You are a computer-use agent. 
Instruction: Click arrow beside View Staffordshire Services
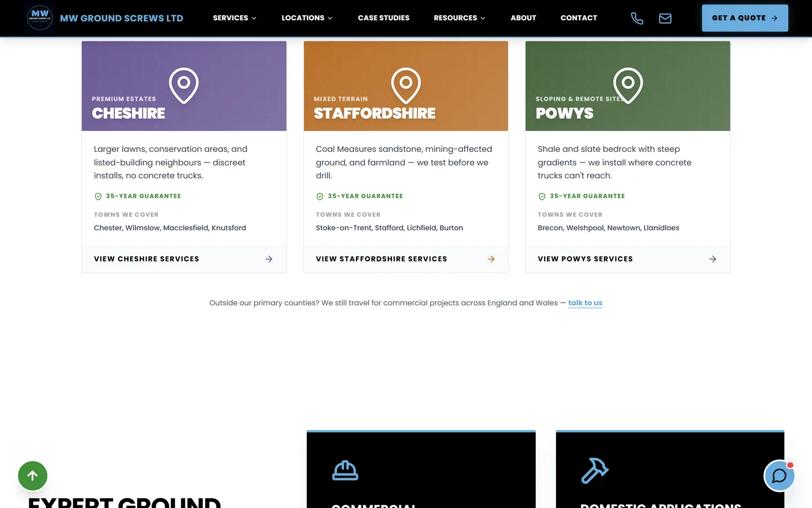pos(491,259)
